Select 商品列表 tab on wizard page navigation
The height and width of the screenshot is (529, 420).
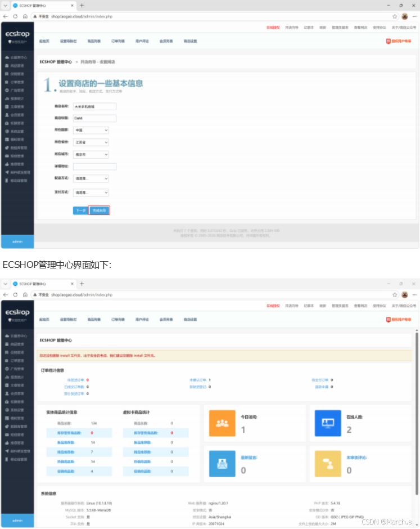click(x=94, y=41)
